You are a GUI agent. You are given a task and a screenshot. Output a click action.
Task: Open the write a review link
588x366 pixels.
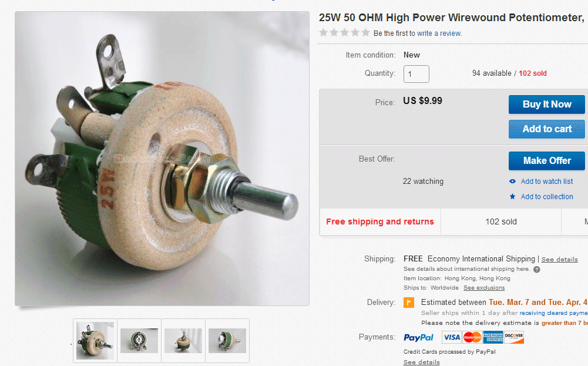click(439, 33)
